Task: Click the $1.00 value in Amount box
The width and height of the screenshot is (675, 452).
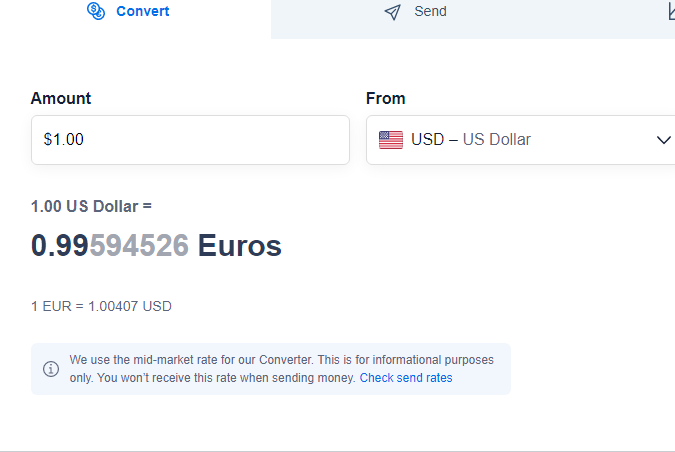Action: (64, 139)
